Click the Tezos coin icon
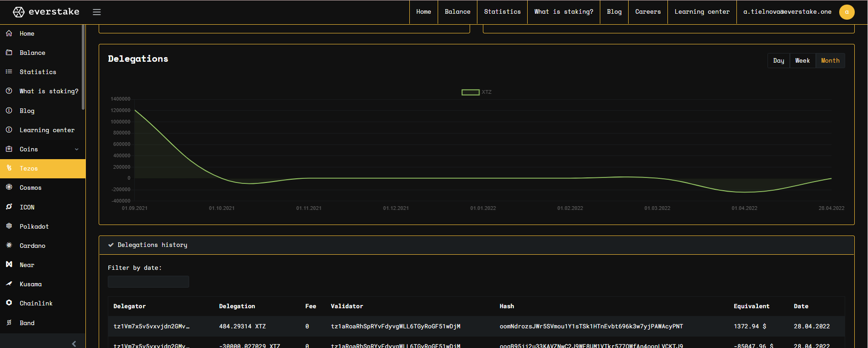 [x=9, y=168]
